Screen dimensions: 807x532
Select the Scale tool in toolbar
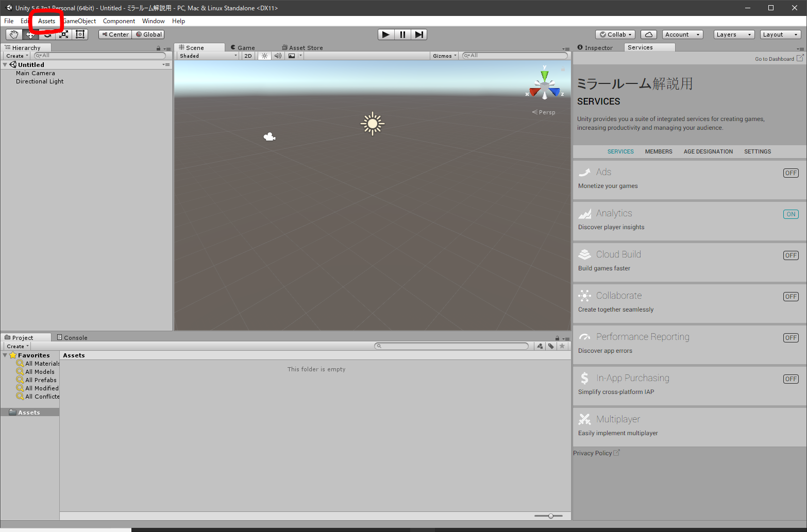(x=64, y=35)
